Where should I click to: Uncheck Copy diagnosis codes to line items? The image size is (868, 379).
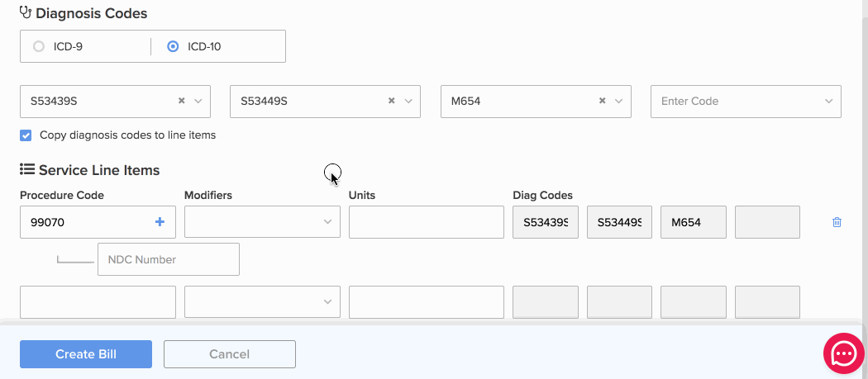(x=26, y=135)
